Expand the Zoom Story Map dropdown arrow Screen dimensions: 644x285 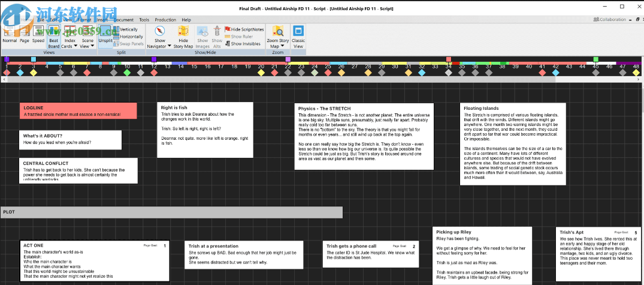click(x=283, y=46)
